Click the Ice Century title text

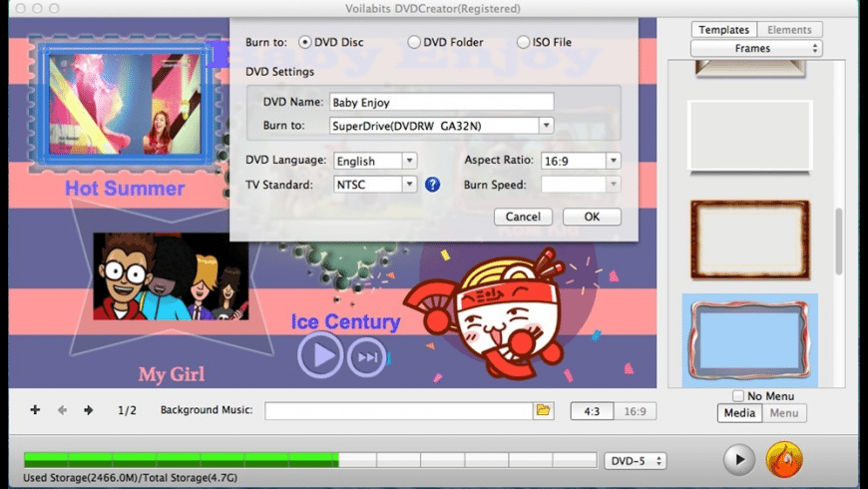click(x=345, y=321)
